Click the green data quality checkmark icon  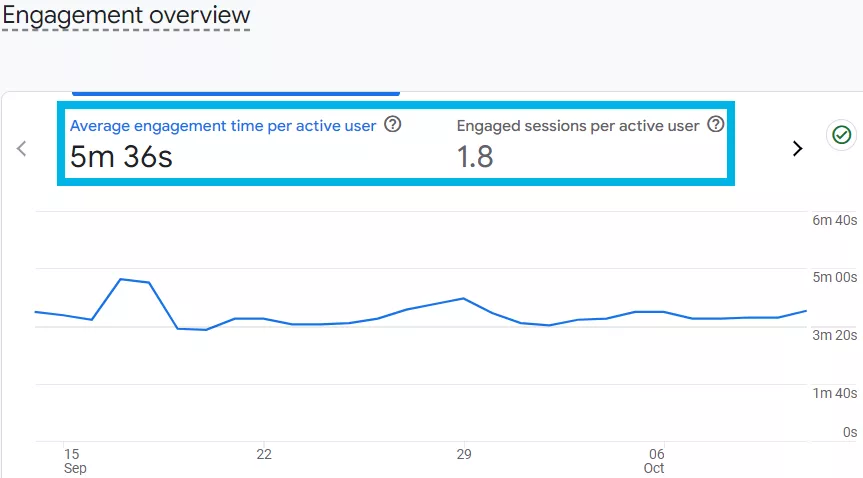click(x=841, y=135)
